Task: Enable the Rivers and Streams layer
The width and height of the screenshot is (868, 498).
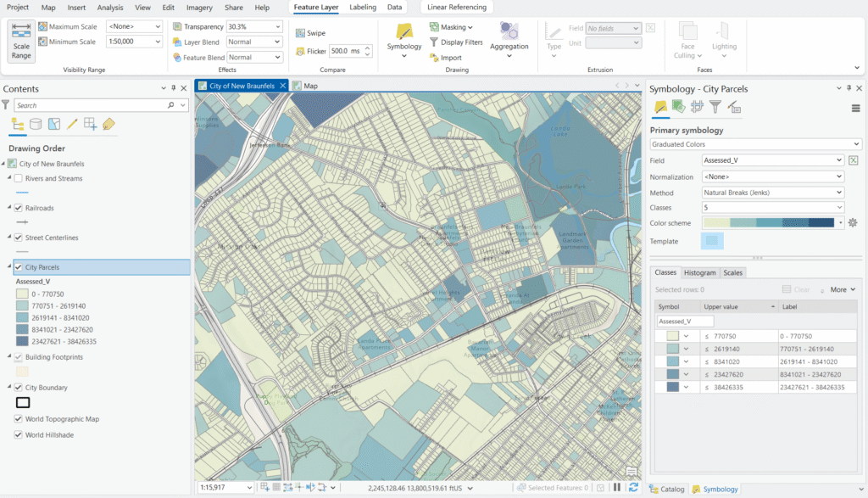Action: pyautogui.click(x=19, y=178)
